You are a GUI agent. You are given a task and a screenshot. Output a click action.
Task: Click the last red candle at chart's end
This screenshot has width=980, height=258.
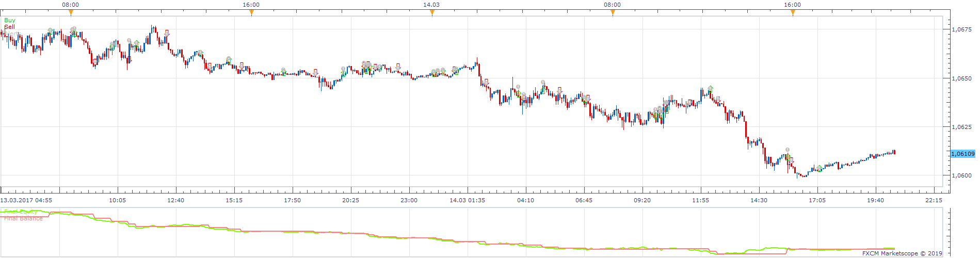click(x=894, y=152)
